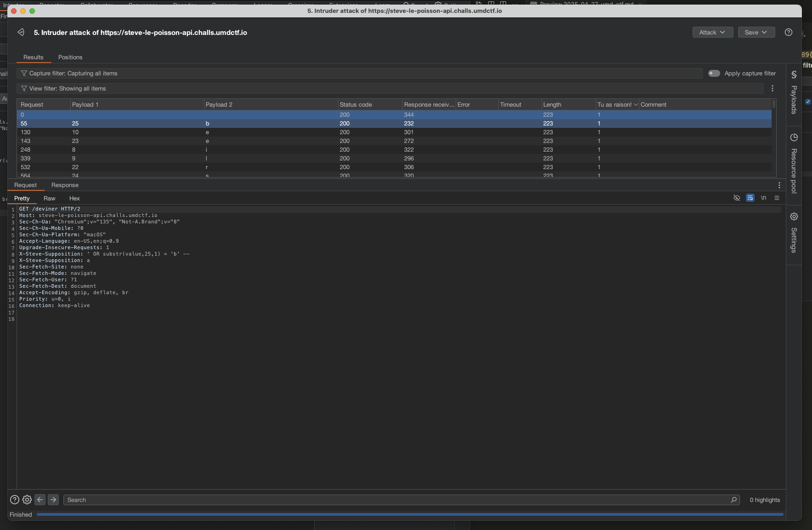Viewport: 812px width, 530px height.
Task: Open the Settings gear in side panel
Action: click(794, 217)
